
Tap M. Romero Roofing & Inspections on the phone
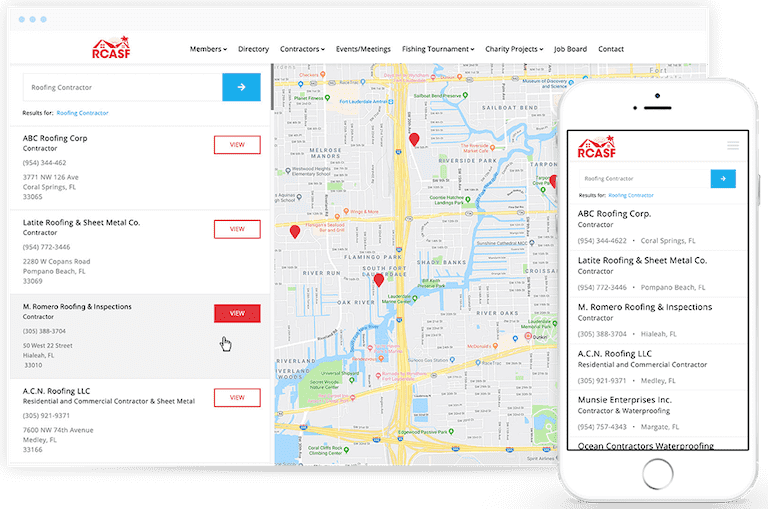pyautogui.click(x=657, y=320)
